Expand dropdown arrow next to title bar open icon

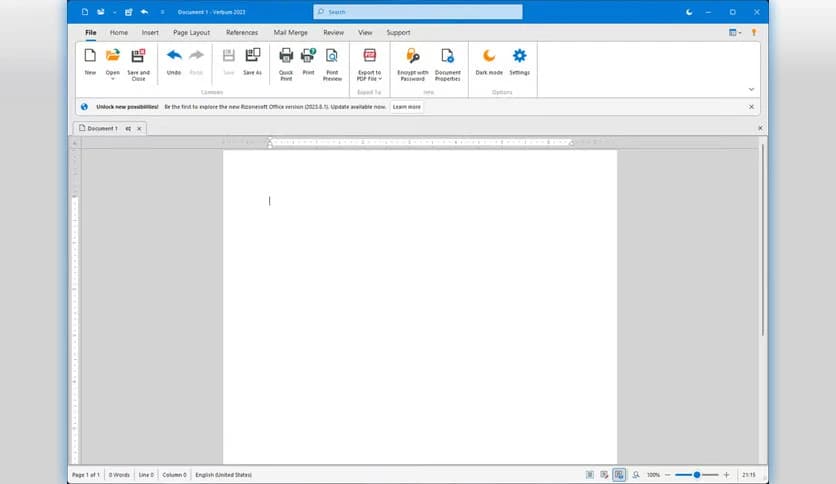click(114, 12)
